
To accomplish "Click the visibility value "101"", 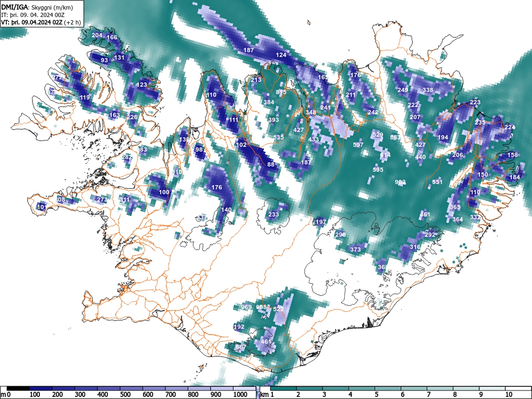I will click(x=41, y=207).
